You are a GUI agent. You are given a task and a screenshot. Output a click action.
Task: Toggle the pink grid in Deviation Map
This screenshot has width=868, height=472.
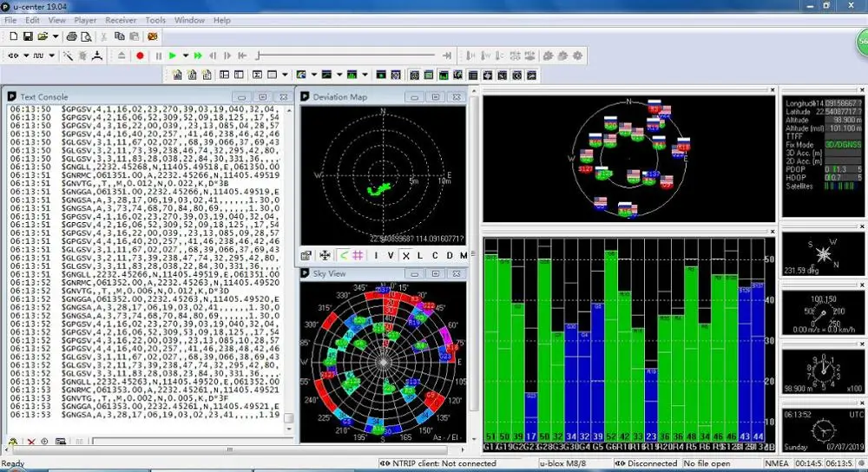358,255
